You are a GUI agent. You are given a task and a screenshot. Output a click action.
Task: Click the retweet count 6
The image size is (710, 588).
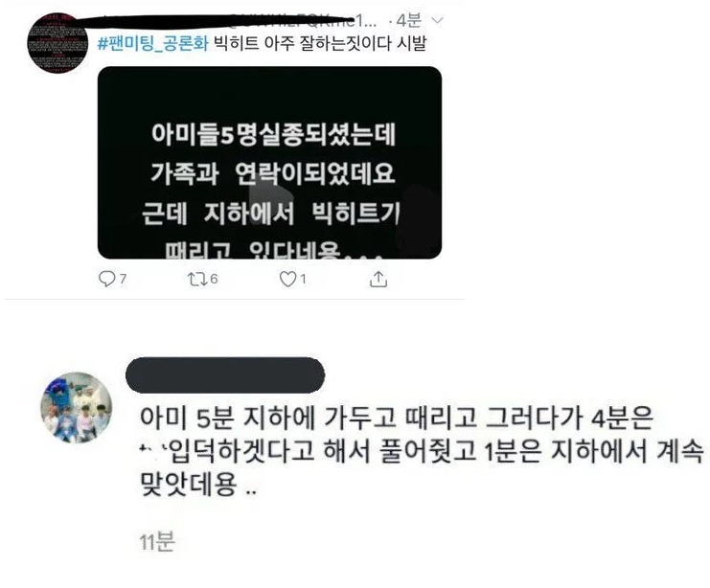pyautogui.click(x=214, y=279)
